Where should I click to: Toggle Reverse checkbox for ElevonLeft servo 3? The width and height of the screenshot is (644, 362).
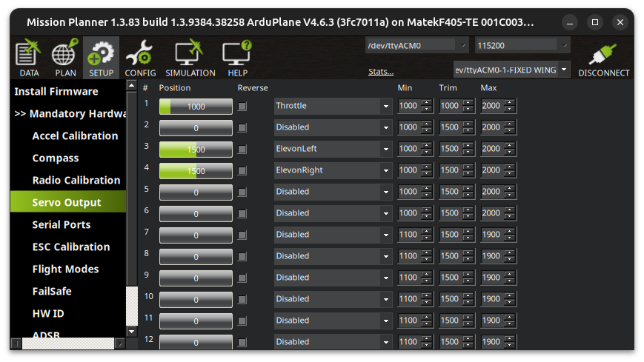(x=242, y=150)
